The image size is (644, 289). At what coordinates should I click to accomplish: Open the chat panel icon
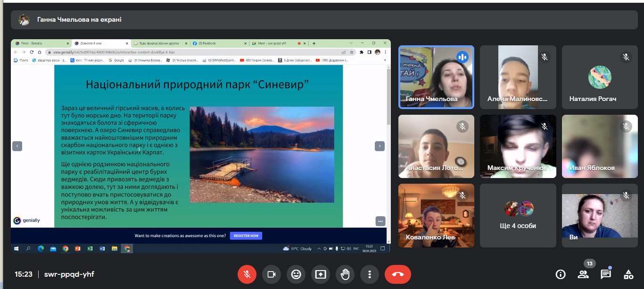tap(606, 274)
